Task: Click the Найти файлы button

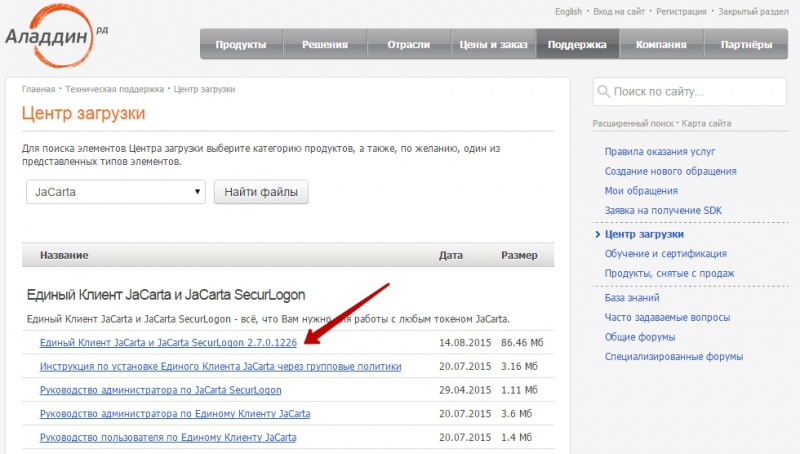Action: tap(261, 192)
